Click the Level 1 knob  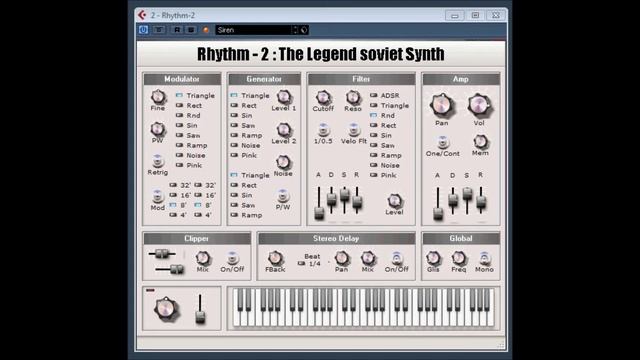(283, 97)
